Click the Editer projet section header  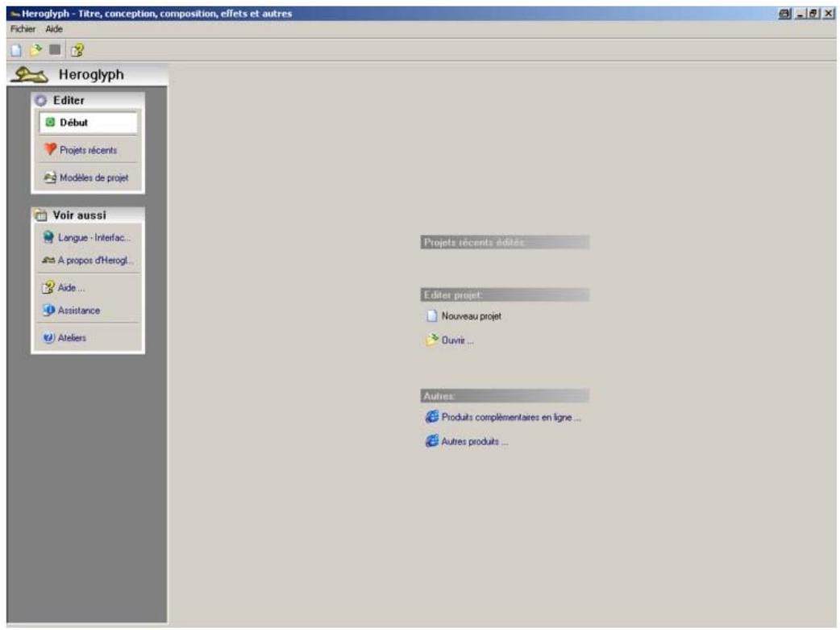505,295
